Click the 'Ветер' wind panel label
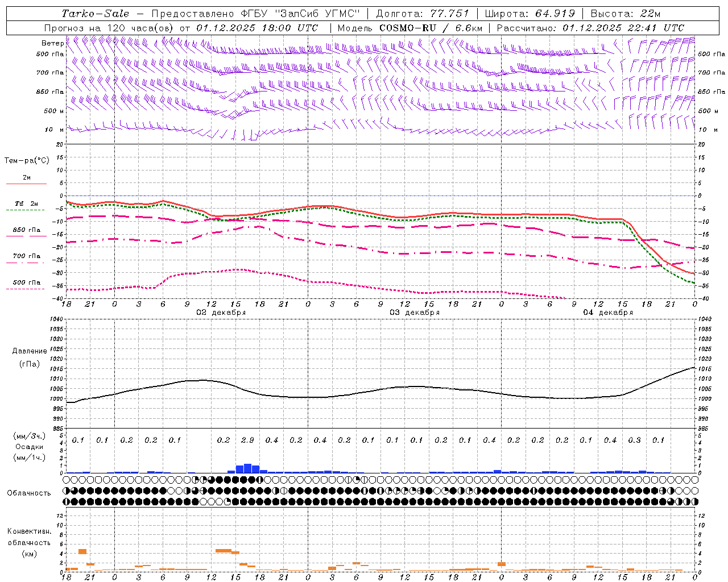The width and height of the screenshot is (728, 582). point(52,43)
